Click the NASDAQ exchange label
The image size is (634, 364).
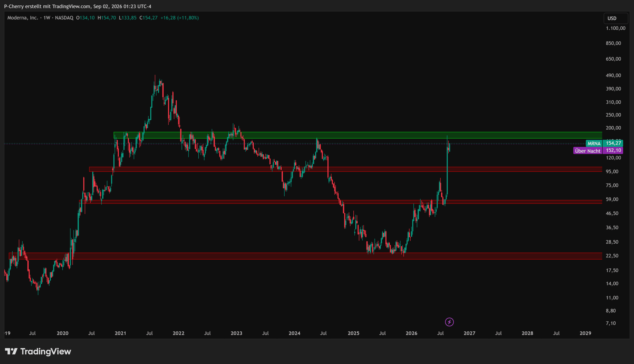tap(64, 18)
